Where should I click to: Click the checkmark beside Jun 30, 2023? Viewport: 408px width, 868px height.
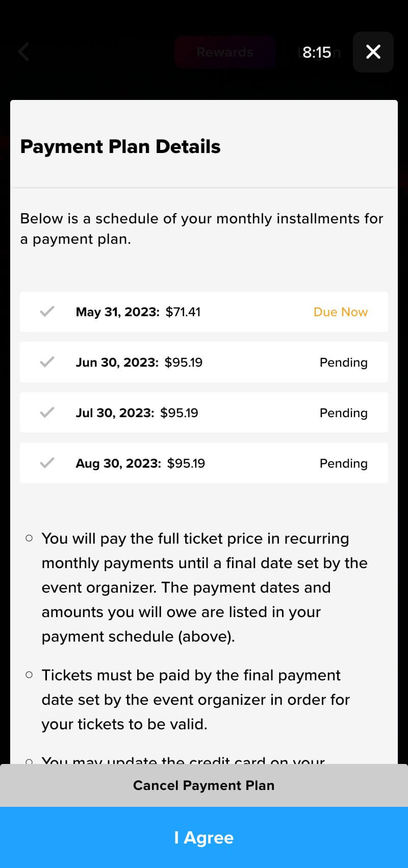(47, 362)
